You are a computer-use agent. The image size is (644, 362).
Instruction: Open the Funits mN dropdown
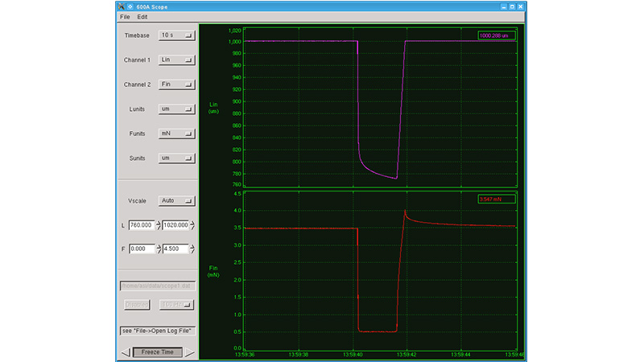176,134
